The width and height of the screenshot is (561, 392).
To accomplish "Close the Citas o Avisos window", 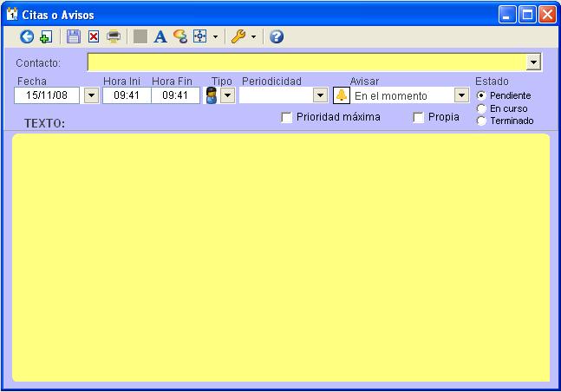I will click(x=548, y=15).
